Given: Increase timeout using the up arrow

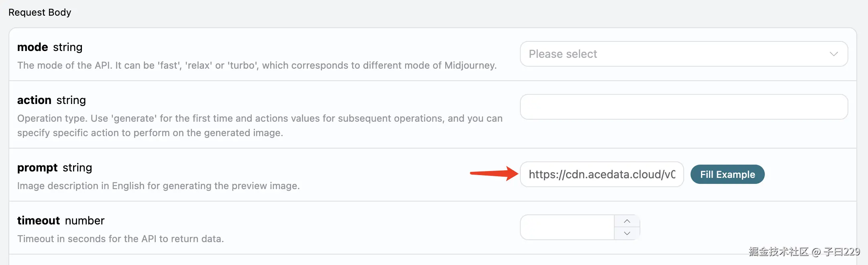Looking at the screenshot, I should click(627, 221).
